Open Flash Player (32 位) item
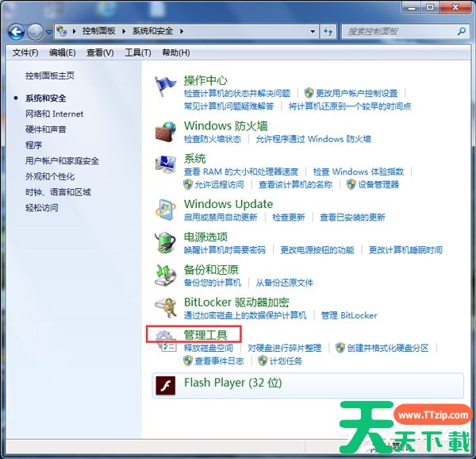This screenshot has height=459, width=476. [308, 385]
